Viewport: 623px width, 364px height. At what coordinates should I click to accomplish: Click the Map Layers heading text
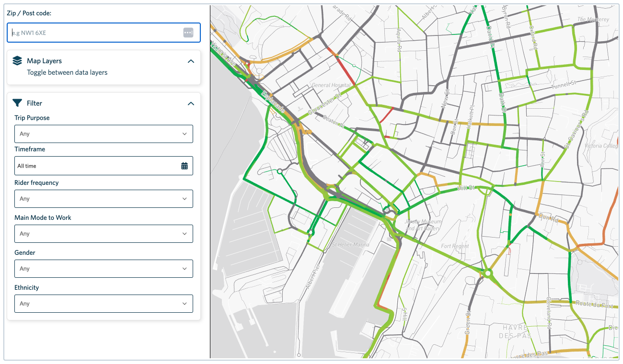click(x=44, y=61)
